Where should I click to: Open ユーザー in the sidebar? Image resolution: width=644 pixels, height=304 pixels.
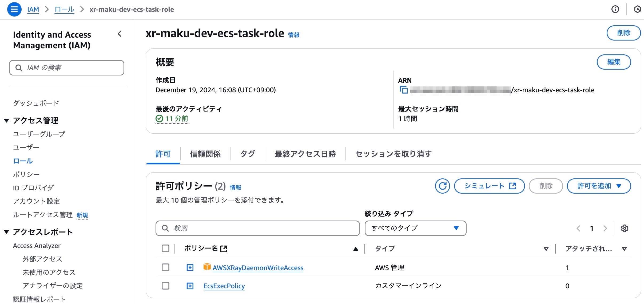[26, 147]
